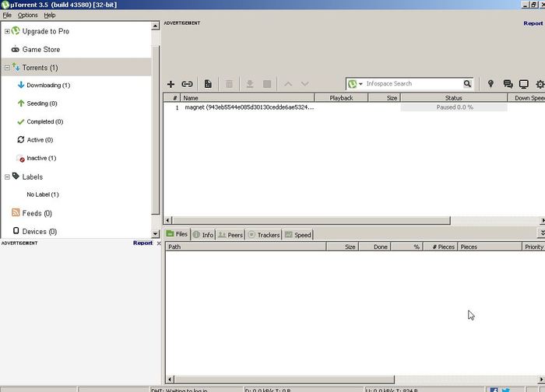Click the Game Store controller icon
Viewport: 545px width, 392px height.
coord(16,49)
